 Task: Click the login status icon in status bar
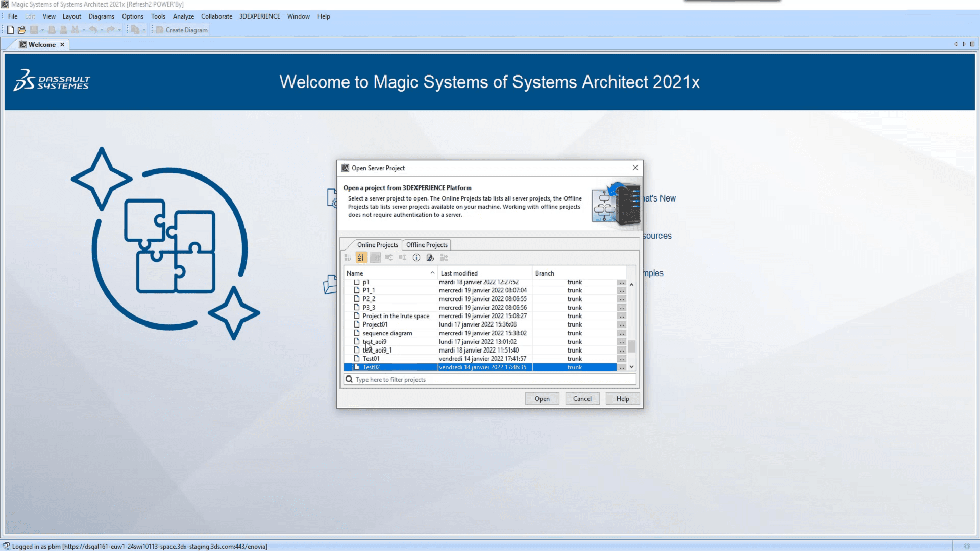[x=6, y=546]
